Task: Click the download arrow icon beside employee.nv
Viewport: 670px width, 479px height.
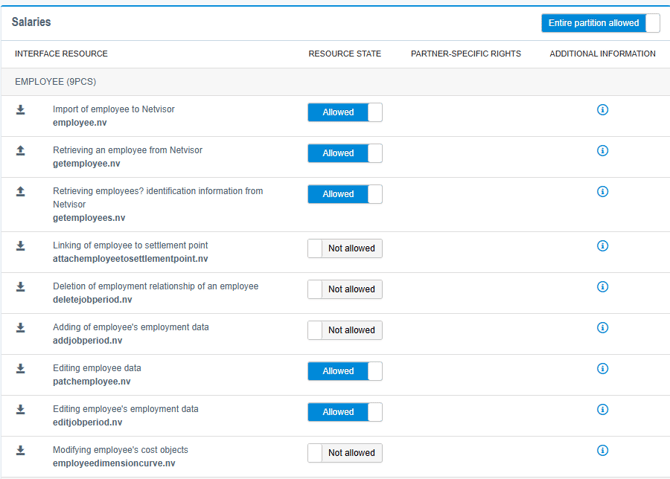Action: 21,110
